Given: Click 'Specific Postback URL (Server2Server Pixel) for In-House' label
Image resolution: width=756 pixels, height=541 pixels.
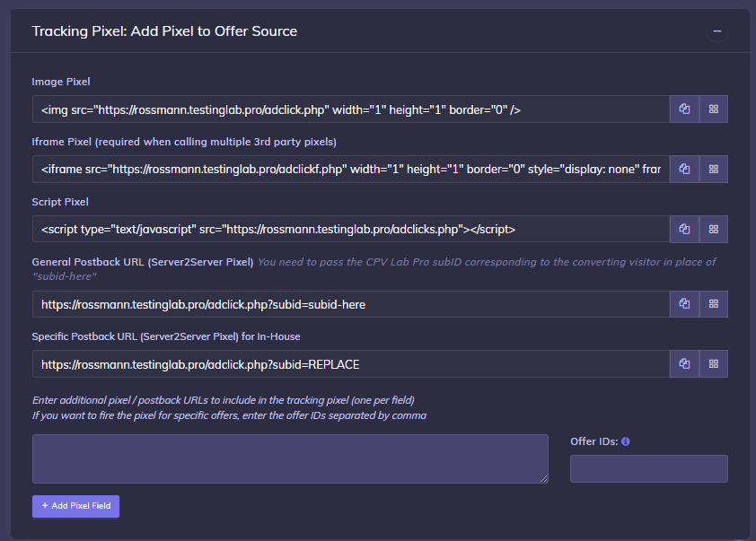Looking at the screenshot, I should tap(166, 336).
